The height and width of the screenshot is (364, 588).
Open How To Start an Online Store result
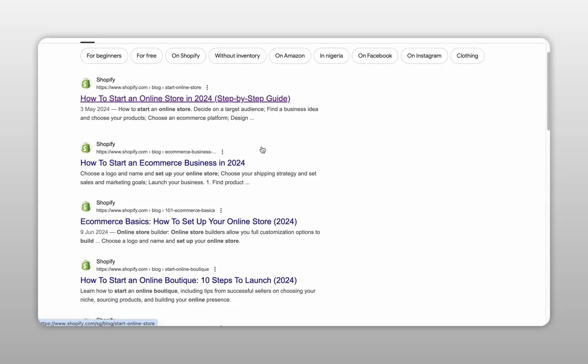click(185, 98)
